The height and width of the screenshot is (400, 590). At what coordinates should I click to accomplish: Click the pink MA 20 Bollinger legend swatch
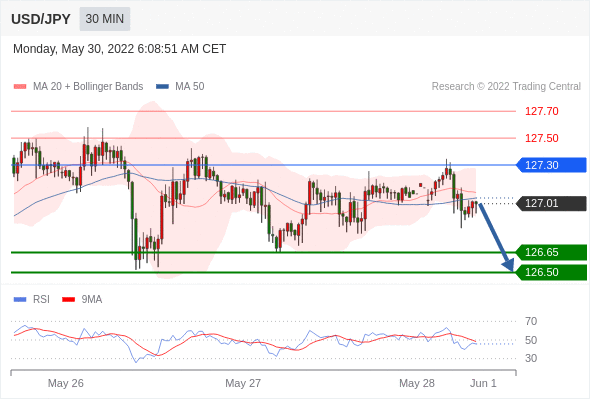(20, 87)
